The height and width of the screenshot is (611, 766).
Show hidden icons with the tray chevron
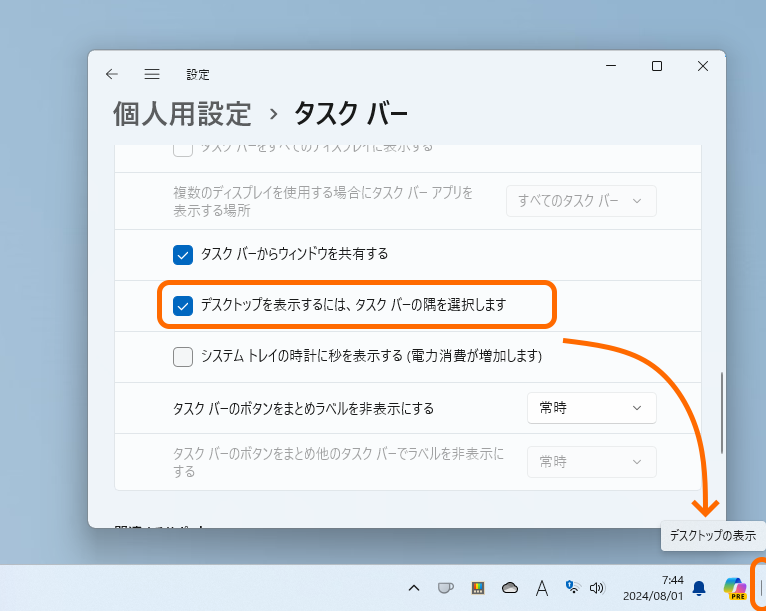[x=414, y=588]
